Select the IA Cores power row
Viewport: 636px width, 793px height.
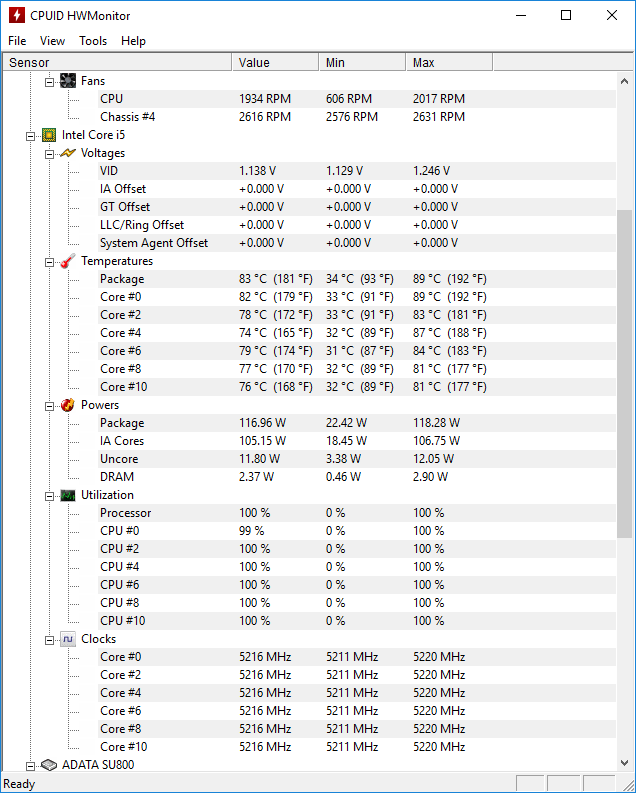(357, 441)
